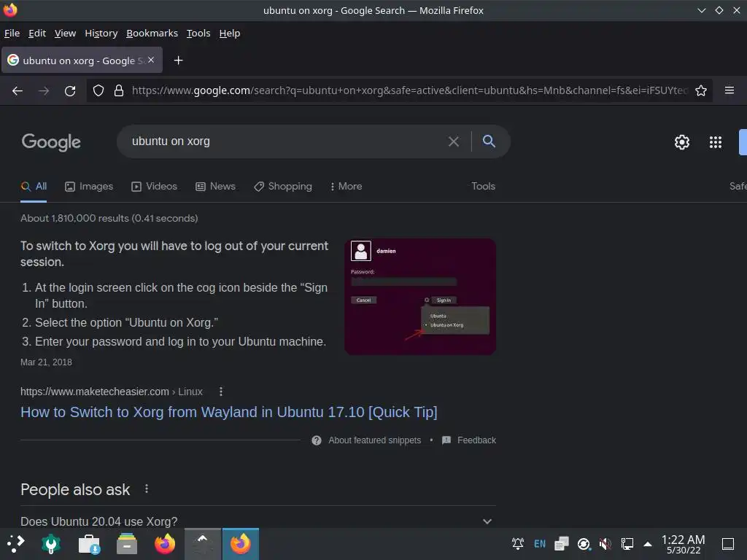Go back to the previous page
The image size is (747, 560).
click(x=18, y=90)
